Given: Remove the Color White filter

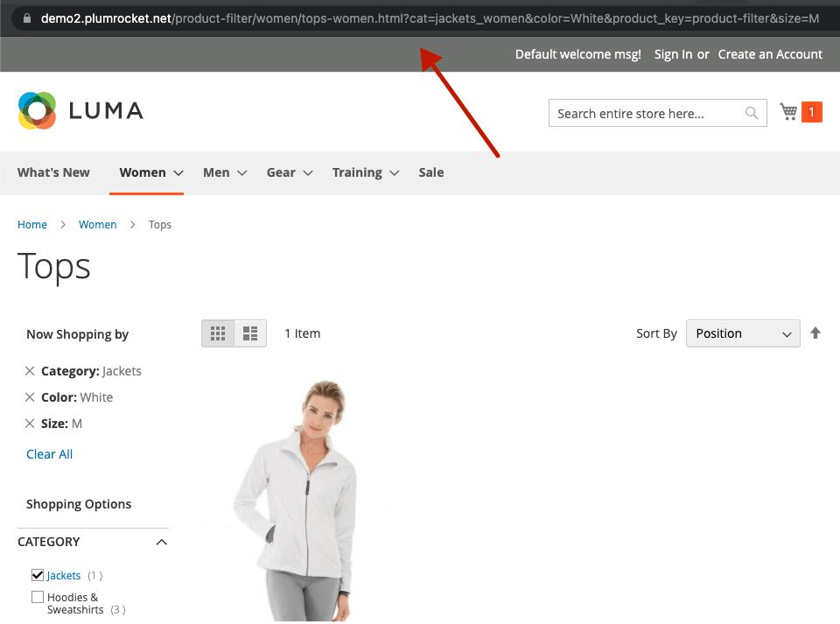Looking at the screenshot, I should click(30, 397).
